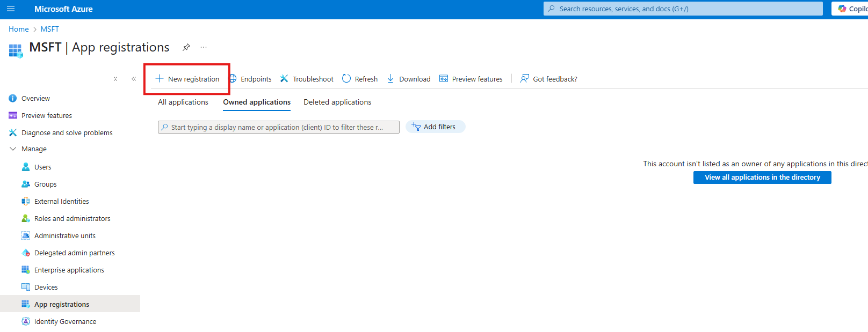
Task: Click View all applications in the directory
Action: tap(762, 178)
